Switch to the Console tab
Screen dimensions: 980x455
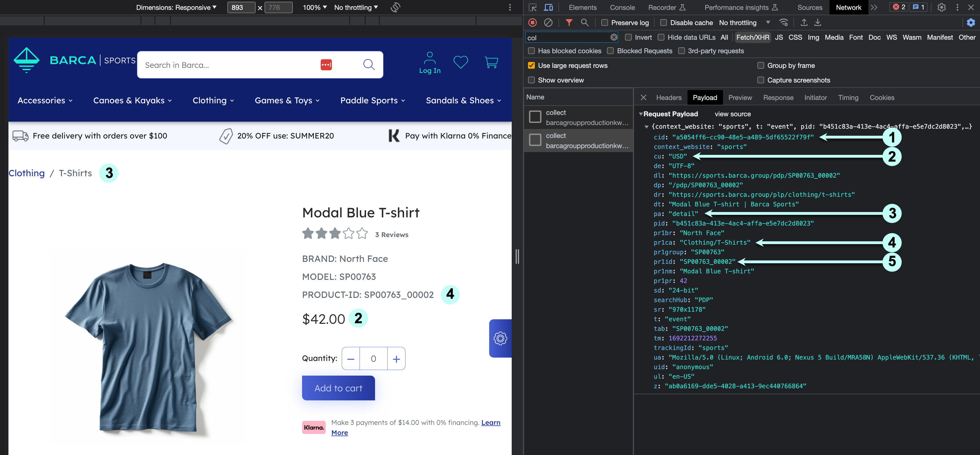(622, 7)
